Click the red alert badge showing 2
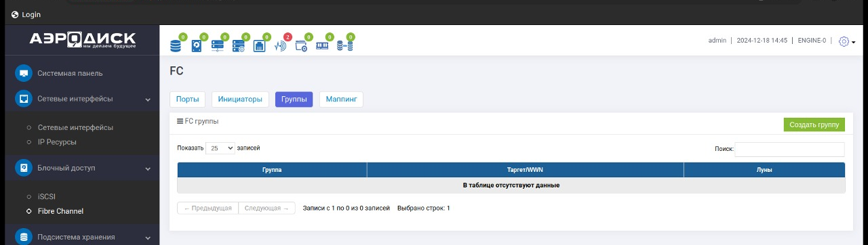868x245 pixels. pyautogui.click(x=288, y=37)
